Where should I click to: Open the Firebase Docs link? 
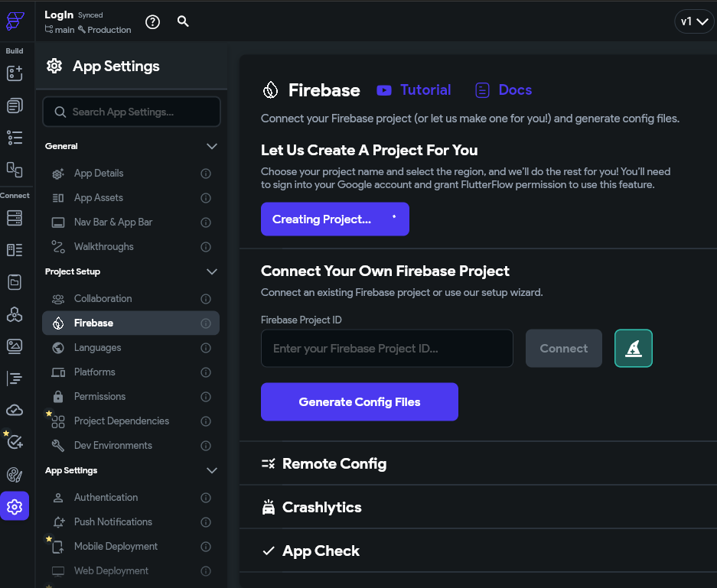pos(504,90)
